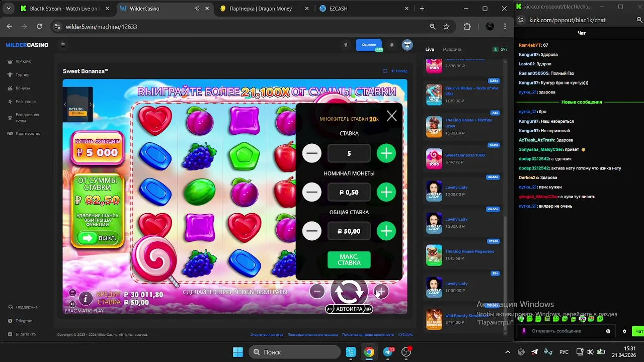This screenshot has width=644, height=362.
Task: Close the bet settings popup
Action: (391, 116)
